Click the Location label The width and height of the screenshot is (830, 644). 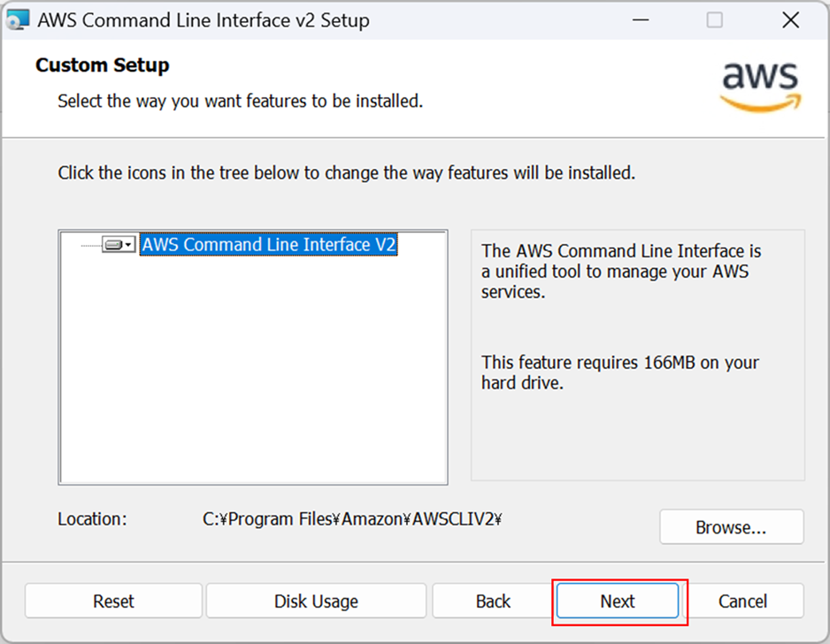coord(93,519)
